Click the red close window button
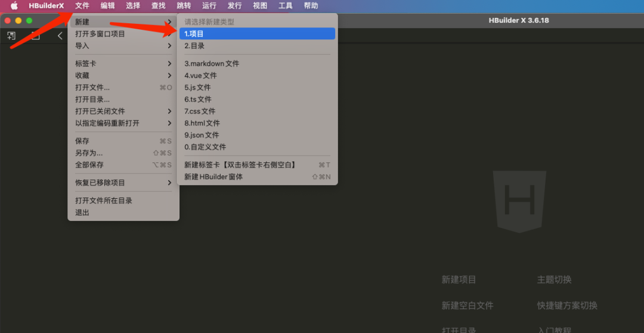 [x=7, y=20]
